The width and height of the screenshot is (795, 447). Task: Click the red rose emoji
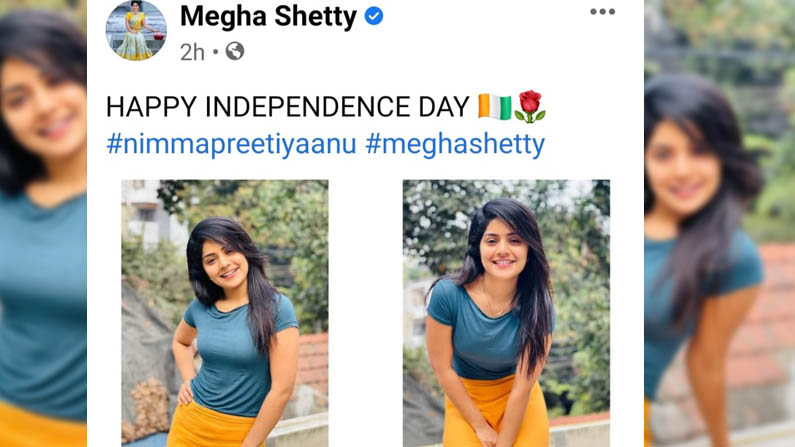529,107
